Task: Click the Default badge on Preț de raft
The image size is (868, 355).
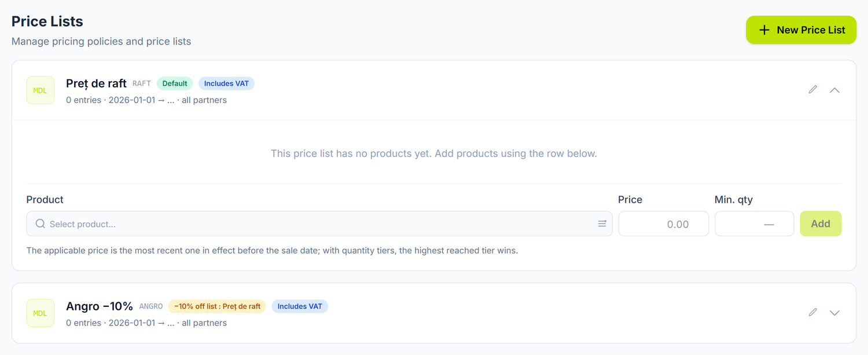Action: pyautogui.click(x=175, y=83)
